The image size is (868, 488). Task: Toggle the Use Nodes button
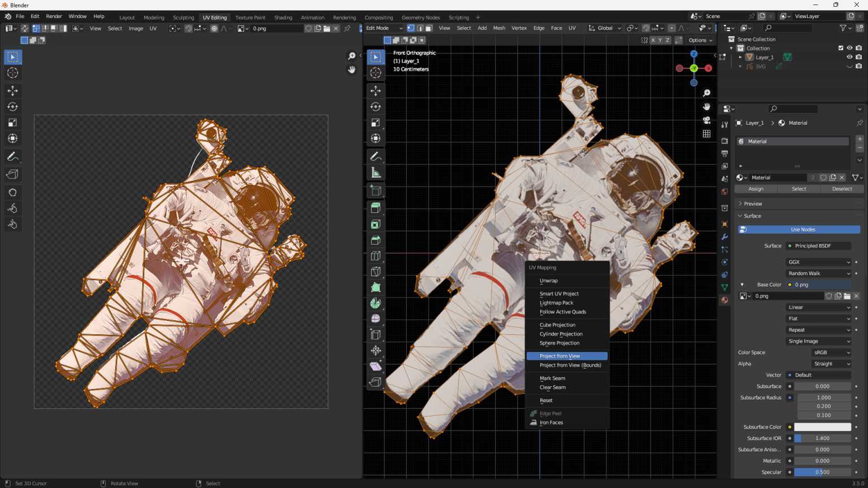tap(799, 229)
